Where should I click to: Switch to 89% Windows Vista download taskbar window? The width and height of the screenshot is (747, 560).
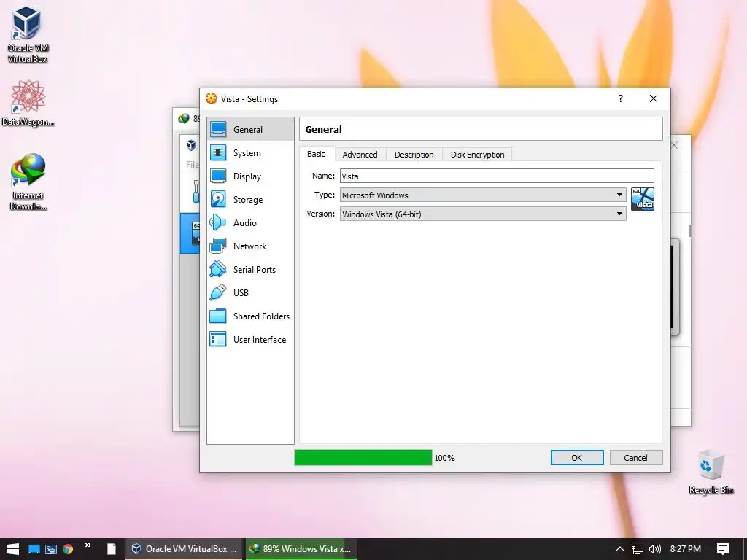coord(301,548)
